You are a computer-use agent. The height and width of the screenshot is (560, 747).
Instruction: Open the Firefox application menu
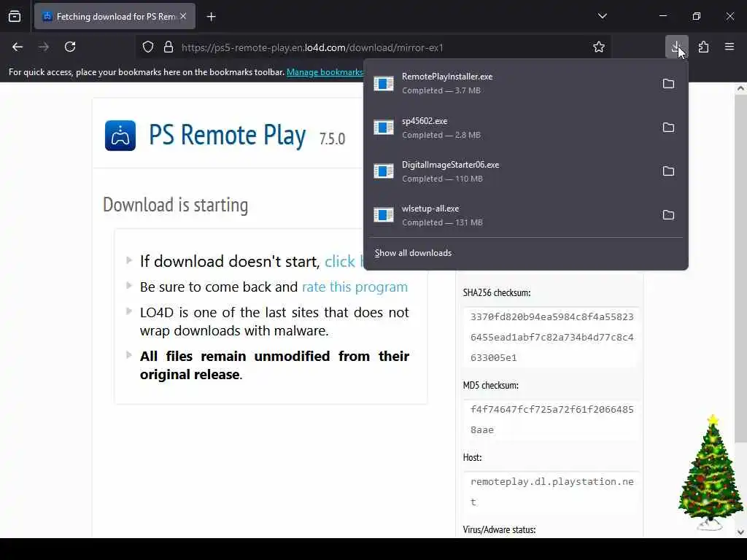pos(729,47)
